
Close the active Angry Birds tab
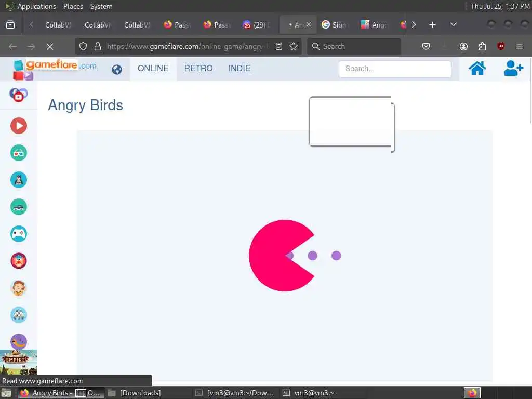(x=309, y=24)
